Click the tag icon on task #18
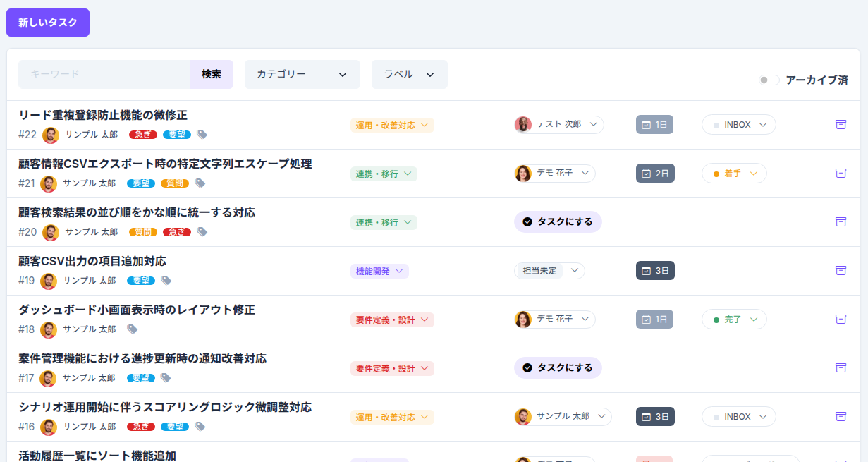The width and height of the screenshot is (868, 462). [132, 329]
